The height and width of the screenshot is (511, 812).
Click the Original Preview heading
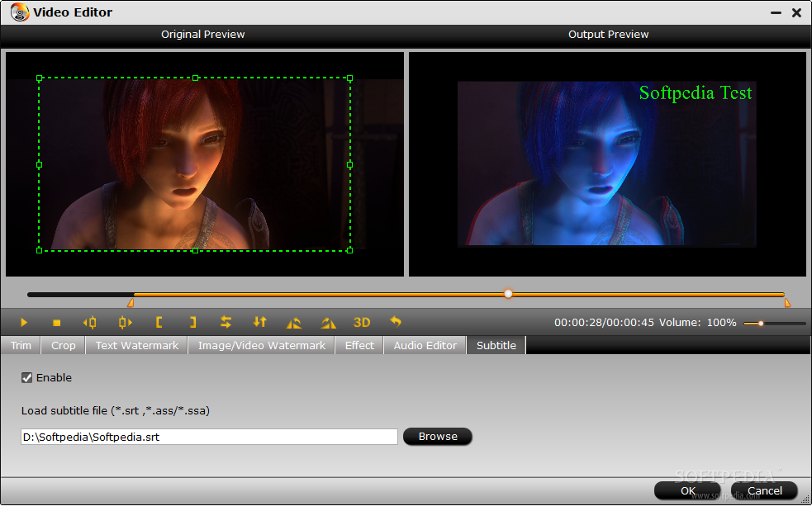(x=203, y=35)
